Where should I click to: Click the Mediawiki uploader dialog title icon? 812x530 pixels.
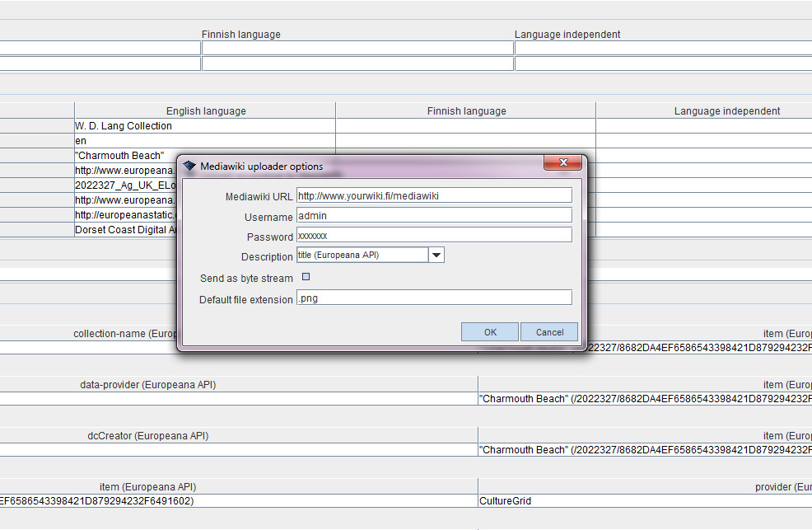point(190,165)
